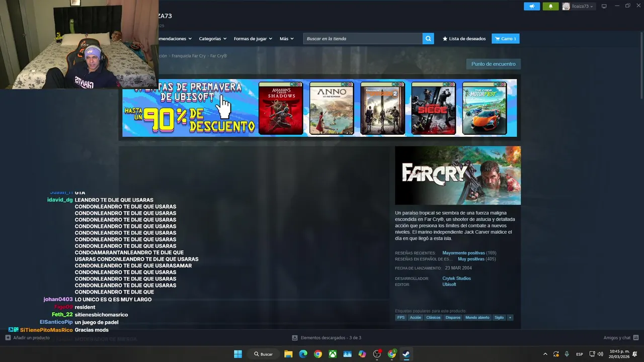Open clock showing 10:45 p. m.
Viewport: 644px width, 362px height.
coord(619,354)
